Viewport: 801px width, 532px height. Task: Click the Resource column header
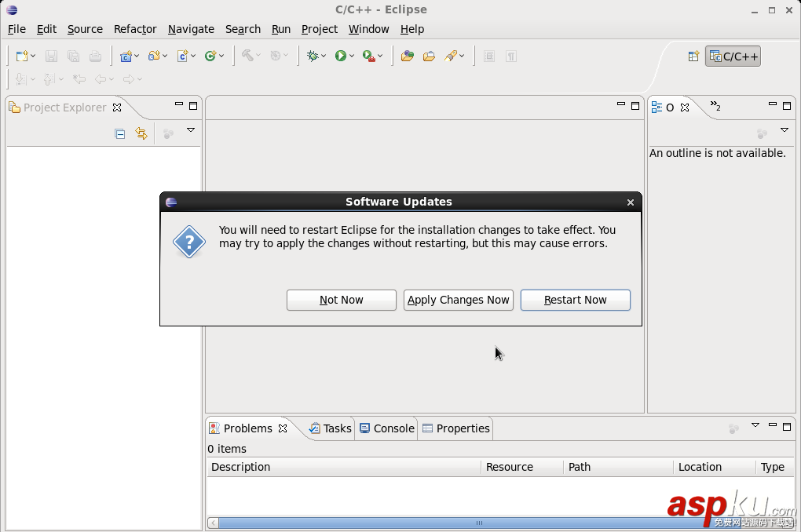522,467
